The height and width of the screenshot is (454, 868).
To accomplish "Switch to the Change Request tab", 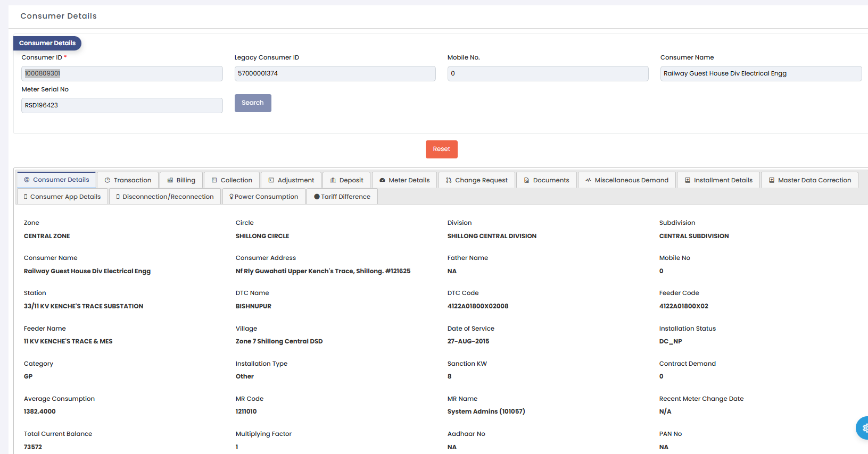I will tap(477, 180).
